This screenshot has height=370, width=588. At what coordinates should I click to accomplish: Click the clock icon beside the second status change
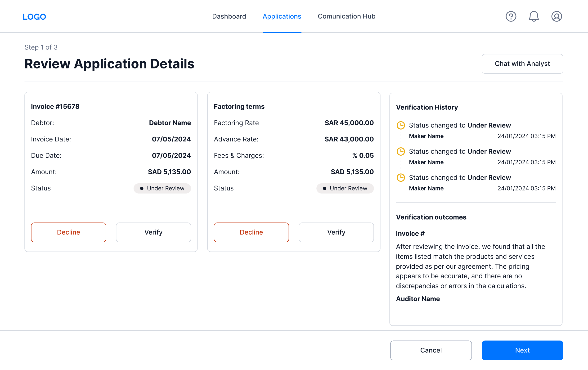[401, 151]
